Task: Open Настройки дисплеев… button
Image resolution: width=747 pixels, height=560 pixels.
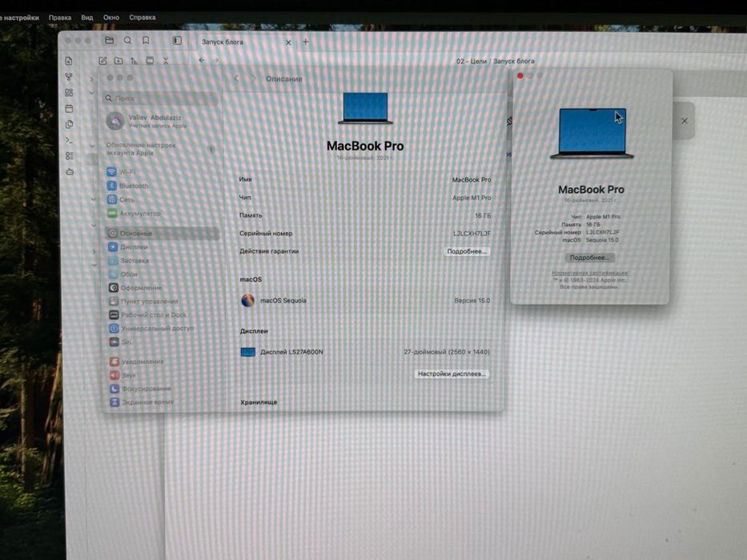Action: coord(452,374)
